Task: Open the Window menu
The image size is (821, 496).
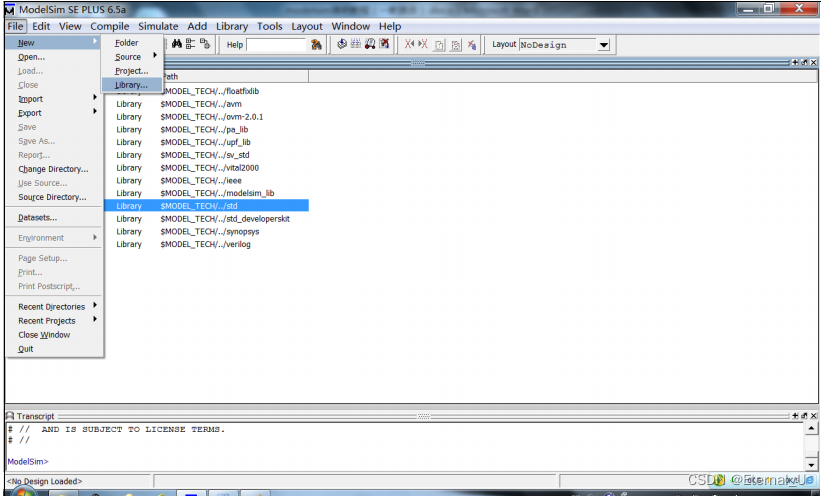Action: pyautogui.click(x=350, y=26)
